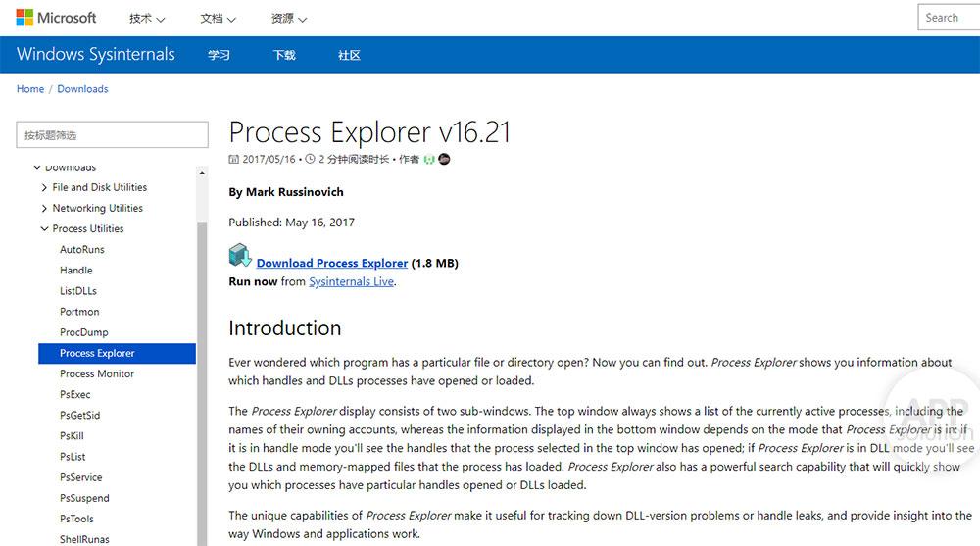This screenshot has width=980, height=546.
Task: Click the sidebar scroll-up arrow
Action: (202, 169)
